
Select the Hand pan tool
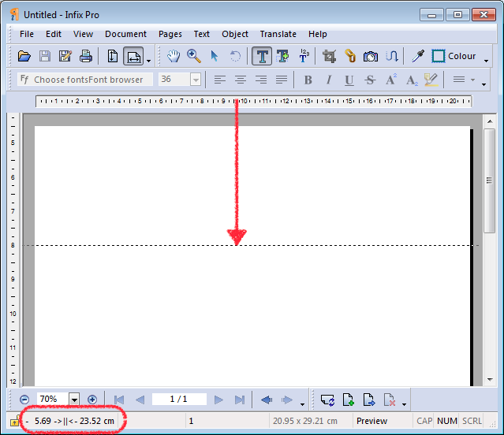[173, 56]
